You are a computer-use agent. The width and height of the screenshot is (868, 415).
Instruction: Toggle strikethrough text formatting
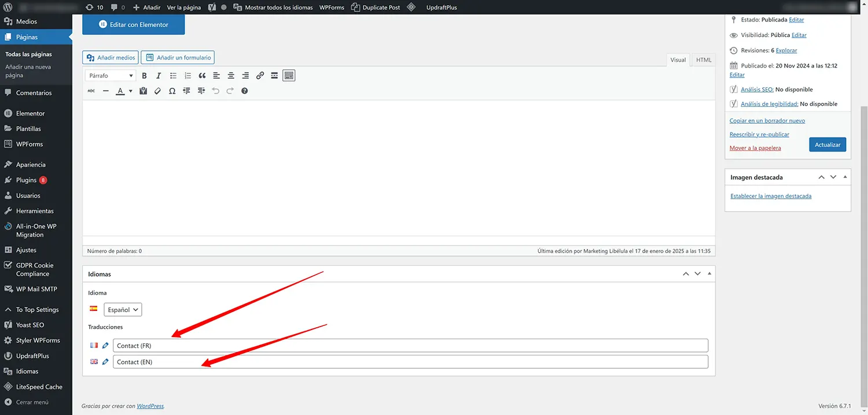pyautogui.click(x=91, y=91)
